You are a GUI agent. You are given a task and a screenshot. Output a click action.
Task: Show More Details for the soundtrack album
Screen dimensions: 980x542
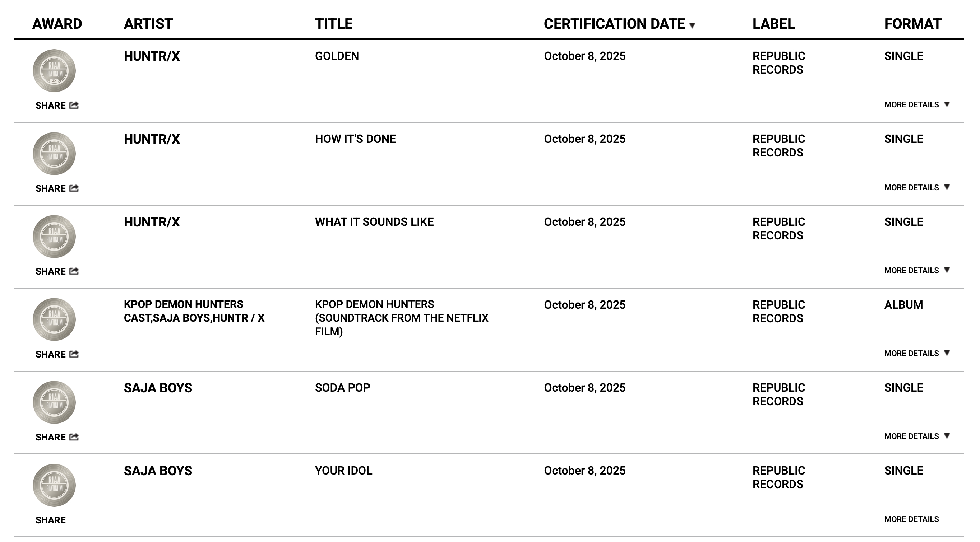[917, 353]
